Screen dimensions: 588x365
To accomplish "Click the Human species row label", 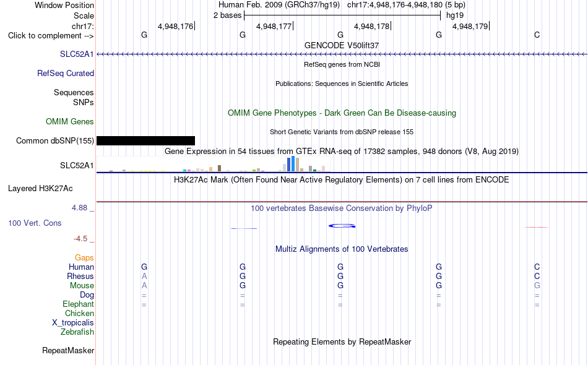I will [81, 267].
